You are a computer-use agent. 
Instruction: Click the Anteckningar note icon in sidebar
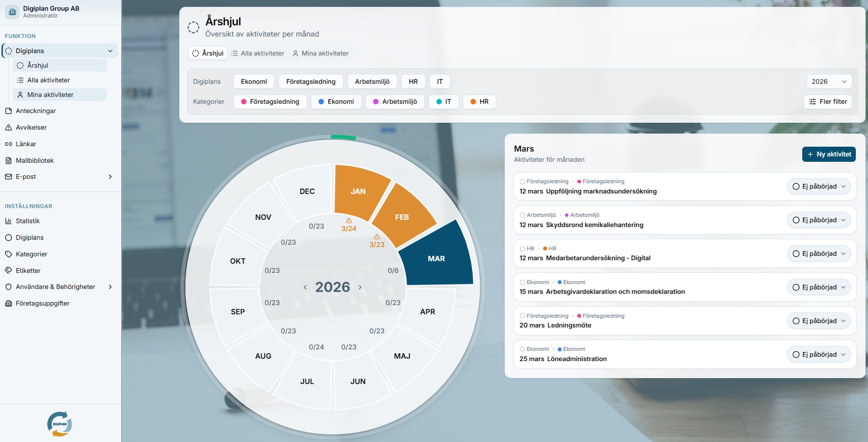tap(8, 111)
